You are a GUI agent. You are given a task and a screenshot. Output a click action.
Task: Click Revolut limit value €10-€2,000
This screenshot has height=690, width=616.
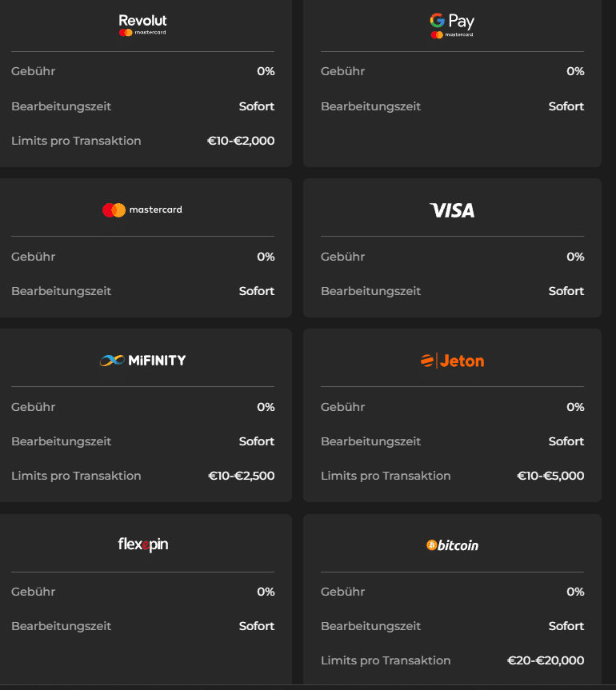pos(241,141)
